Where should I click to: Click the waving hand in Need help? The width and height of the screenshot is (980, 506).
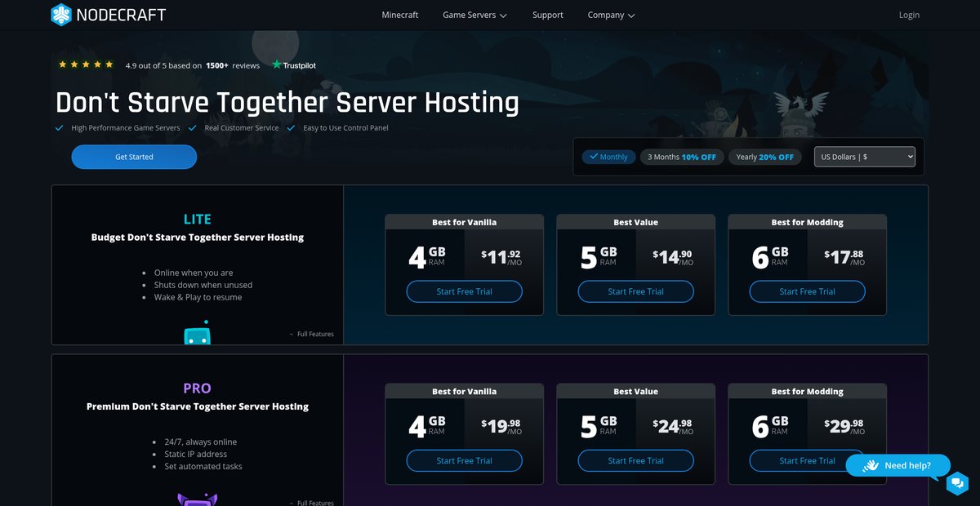[871, 465]
